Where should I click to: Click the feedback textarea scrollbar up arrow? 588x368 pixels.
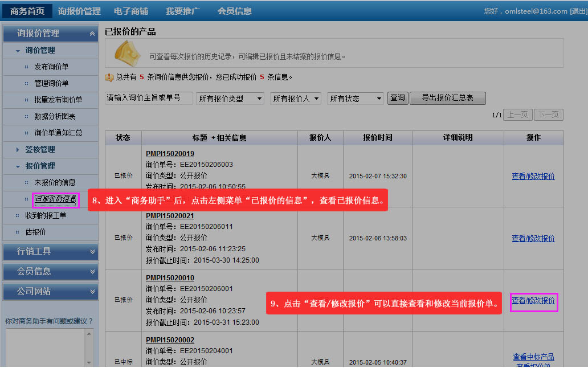88,334
